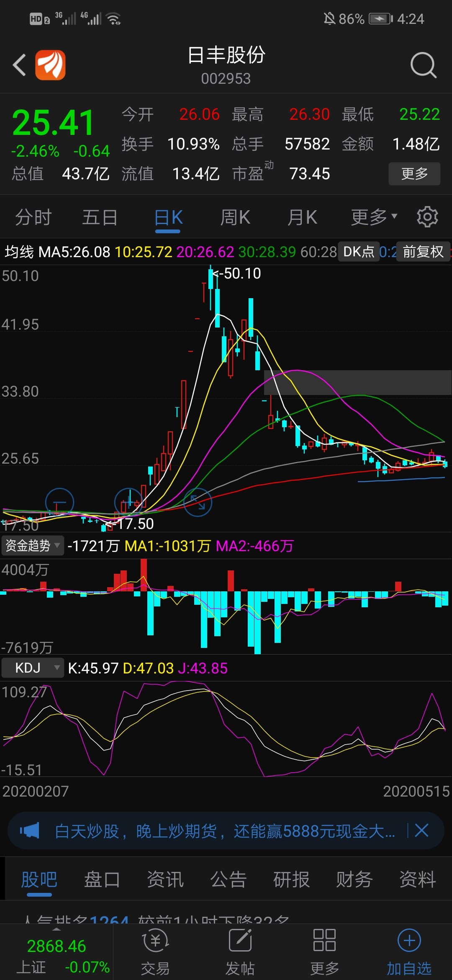Open the 研报 tab
The height and width of the screenshot is (980, 452).
[292, 879]
